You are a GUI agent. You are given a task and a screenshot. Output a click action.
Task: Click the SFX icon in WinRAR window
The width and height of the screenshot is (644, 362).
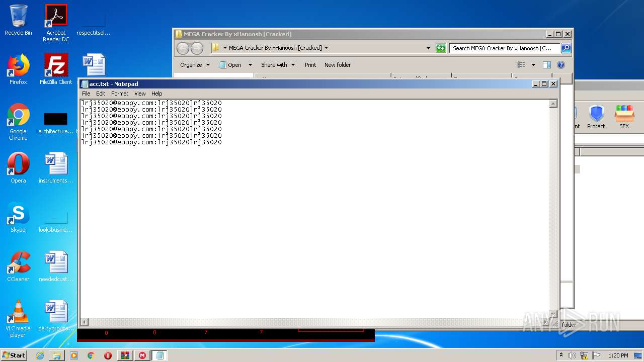click(x=624, y=117)
